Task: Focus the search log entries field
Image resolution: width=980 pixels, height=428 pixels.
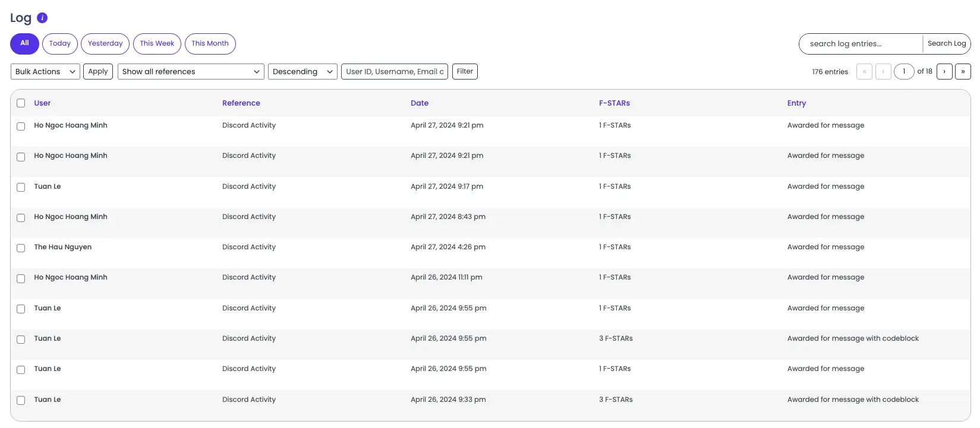Action: [x=861, y=44]
